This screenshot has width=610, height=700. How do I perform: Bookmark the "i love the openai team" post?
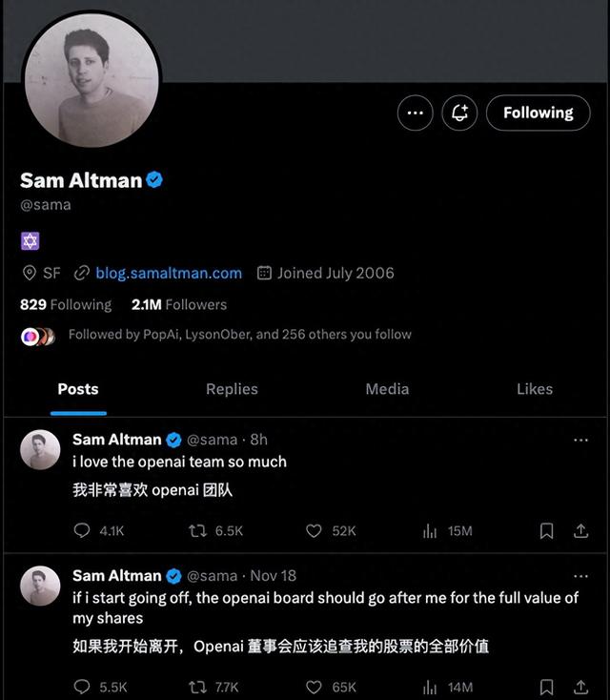(546, 530)
